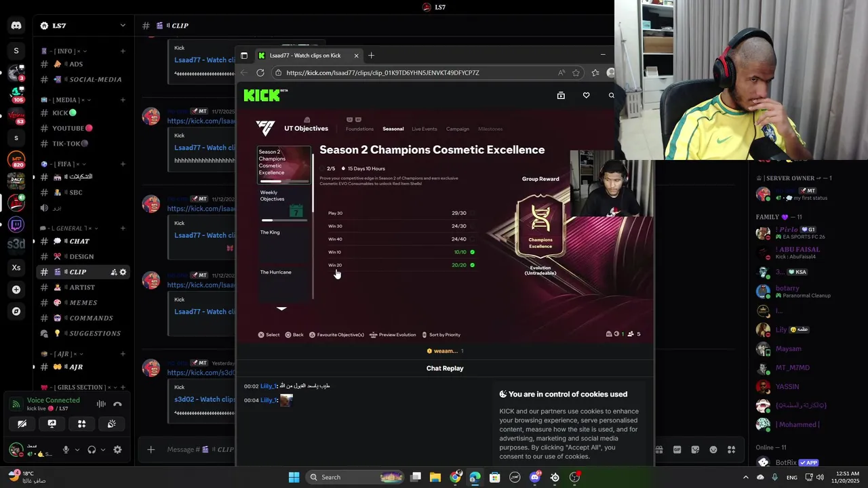Click message attachment plus button
The height and width of the screenshot is (488, 868).
click(x=151, y=449)
